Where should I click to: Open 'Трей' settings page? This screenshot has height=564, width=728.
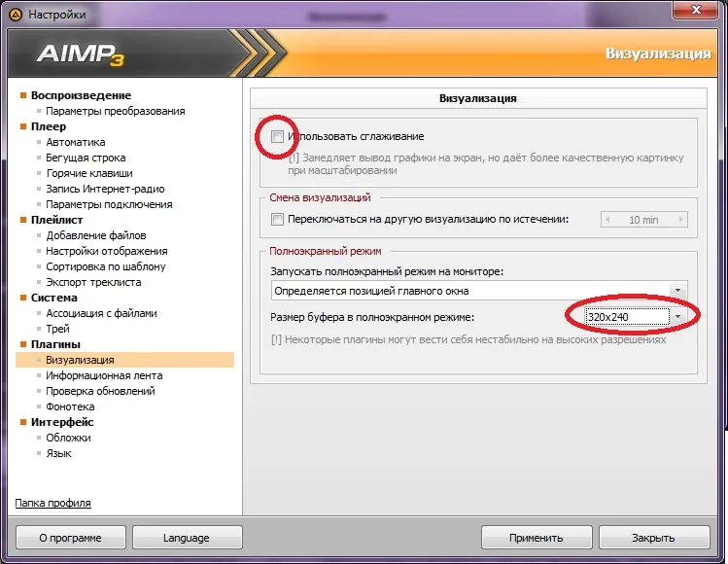pos(57,329)
